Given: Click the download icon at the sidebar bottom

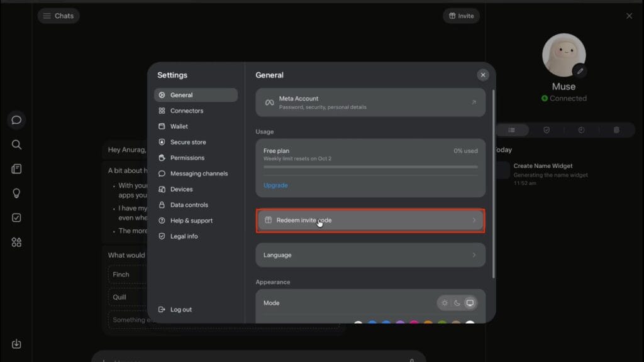Looking at the screenshot, I should click(x=16, y=344).
